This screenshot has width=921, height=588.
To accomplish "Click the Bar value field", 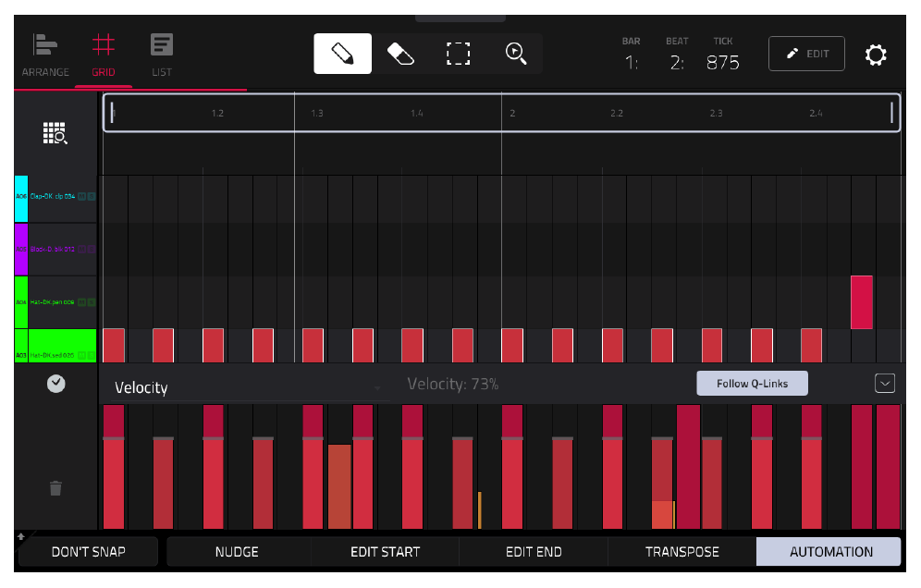I will point(632,62).
